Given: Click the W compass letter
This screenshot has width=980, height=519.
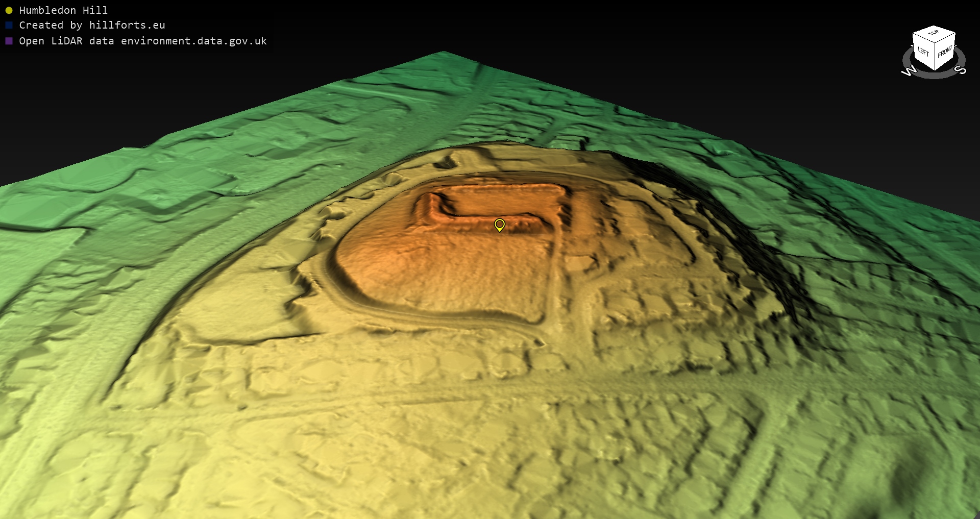Looking at the screenshot, I should click(x=908, y=72).
